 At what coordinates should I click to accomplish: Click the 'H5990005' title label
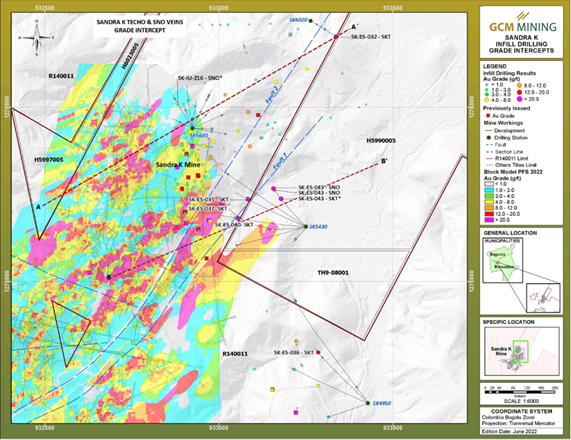click(381, 141)
